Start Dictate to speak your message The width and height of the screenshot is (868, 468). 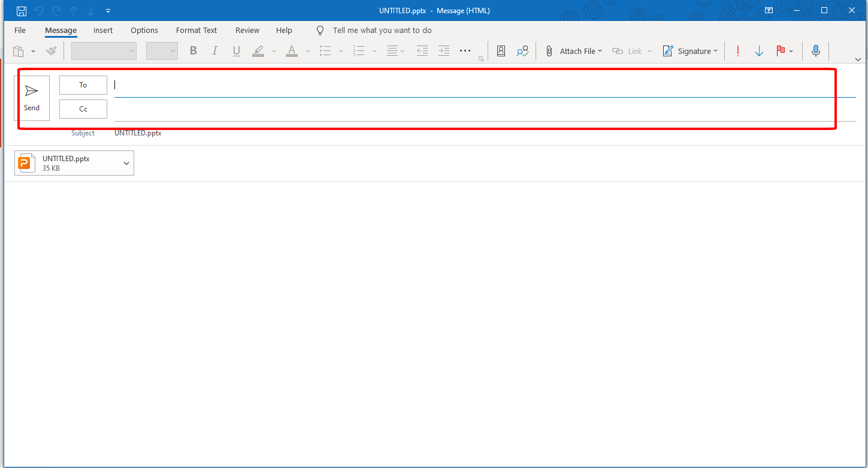pyautogui.click(x=815, y=50)
